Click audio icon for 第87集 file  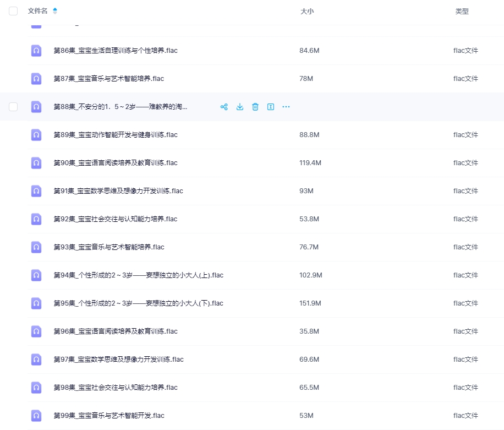tap(36, 79)
